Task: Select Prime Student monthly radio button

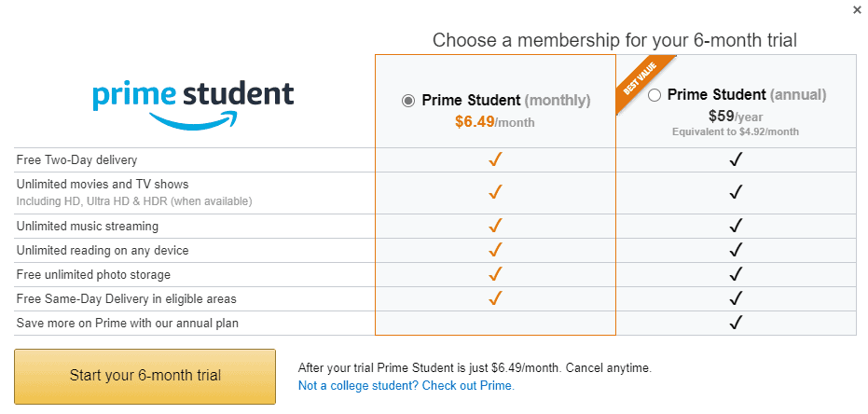Action: pos(408,101)
